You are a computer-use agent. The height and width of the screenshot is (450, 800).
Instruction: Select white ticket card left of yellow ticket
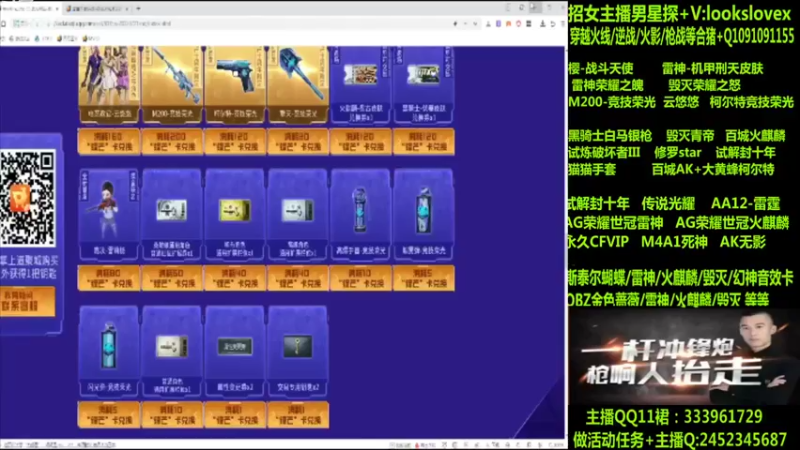point(172,214)
